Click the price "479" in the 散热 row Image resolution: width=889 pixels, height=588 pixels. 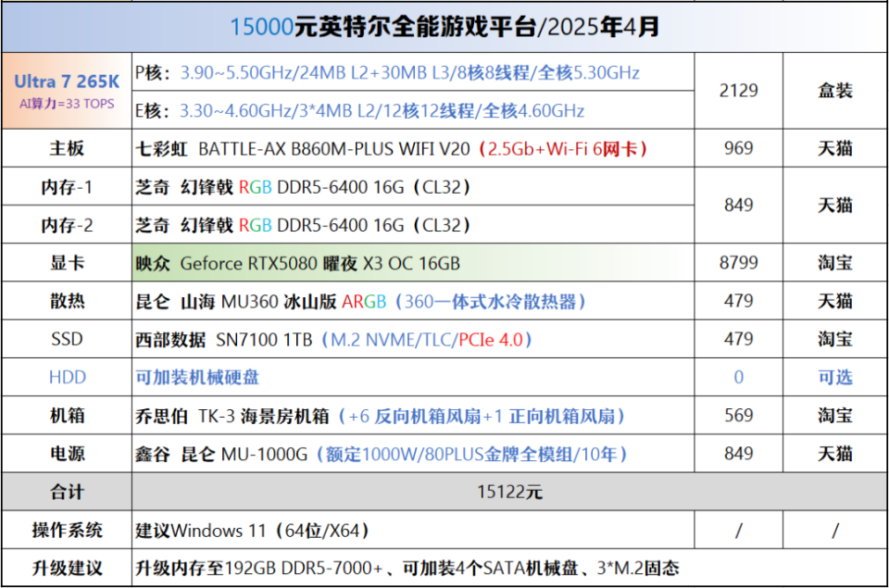click(x=739, y=301)
